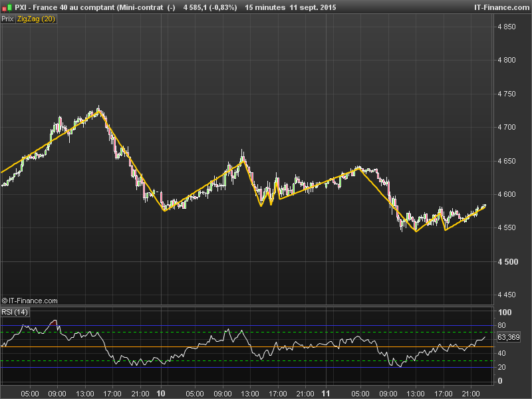Click the current RSI value tag 63,369

tap(509, 338)
